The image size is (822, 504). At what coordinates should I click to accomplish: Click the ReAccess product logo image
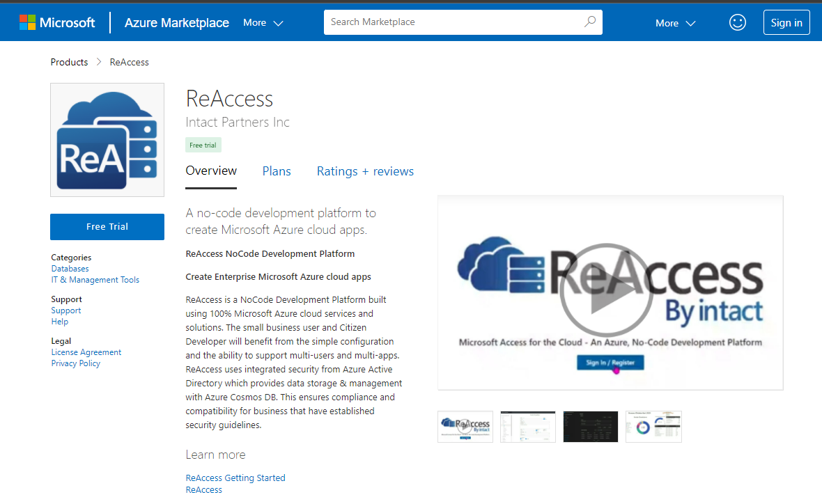(107, 139)
